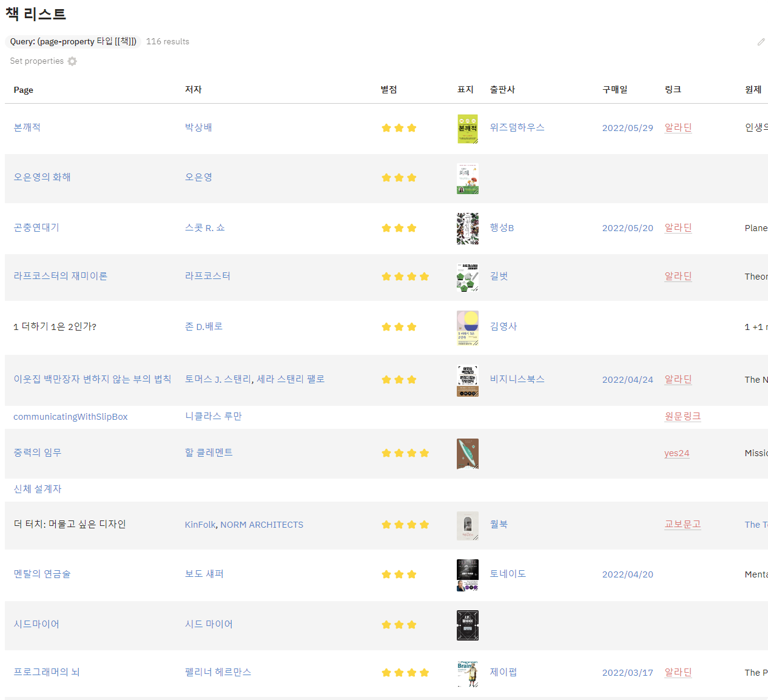
Task: Open the 멘탈의 연금술 page
Action: pyautogui.click(x=42, y=574)
